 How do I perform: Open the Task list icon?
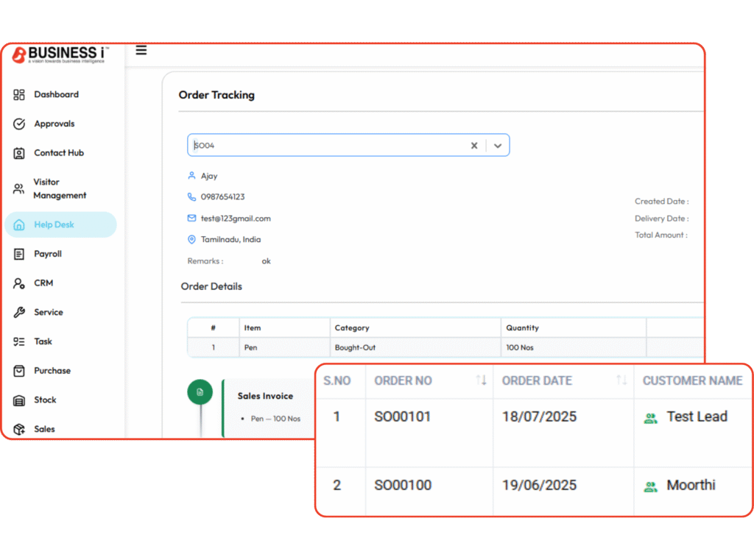coord(19,341)
